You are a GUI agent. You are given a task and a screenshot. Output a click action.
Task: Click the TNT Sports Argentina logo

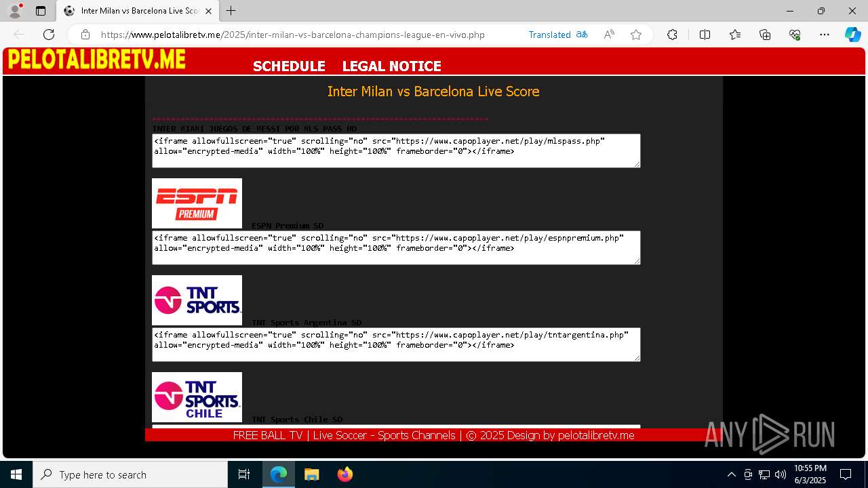pos(197,300)
